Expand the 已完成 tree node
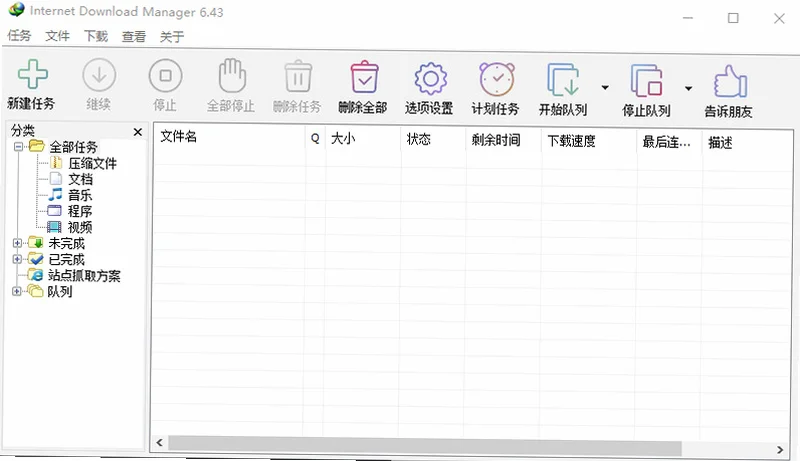Screen dimensions: 800x461 (17, 259)
